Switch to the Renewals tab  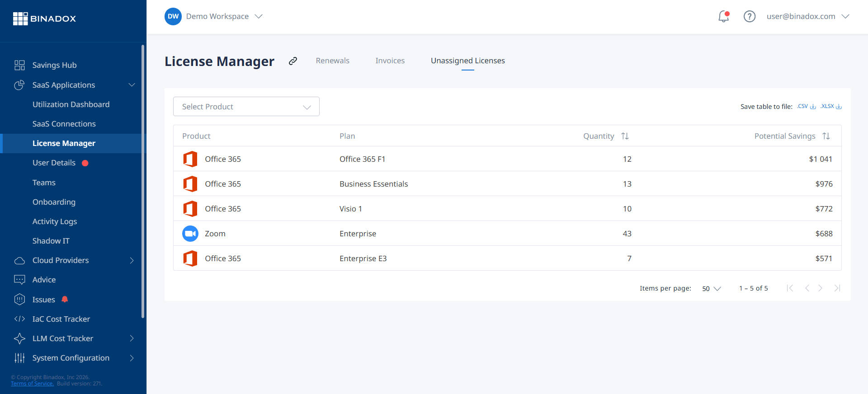(x=333, y=61)
